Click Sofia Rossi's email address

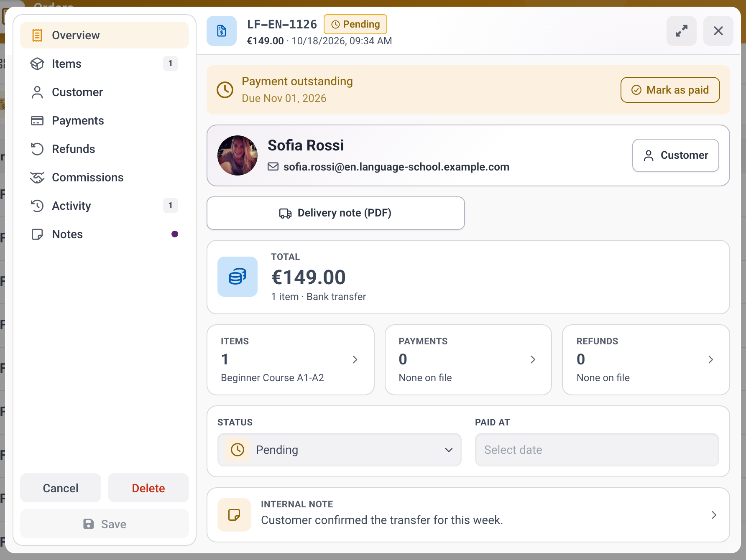396,167
